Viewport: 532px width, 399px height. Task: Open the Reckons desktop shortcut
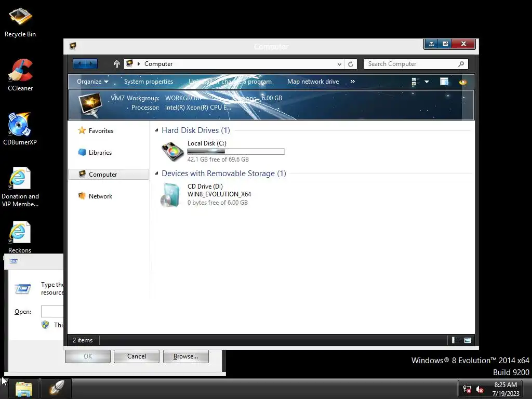click(x=20, y=237)
